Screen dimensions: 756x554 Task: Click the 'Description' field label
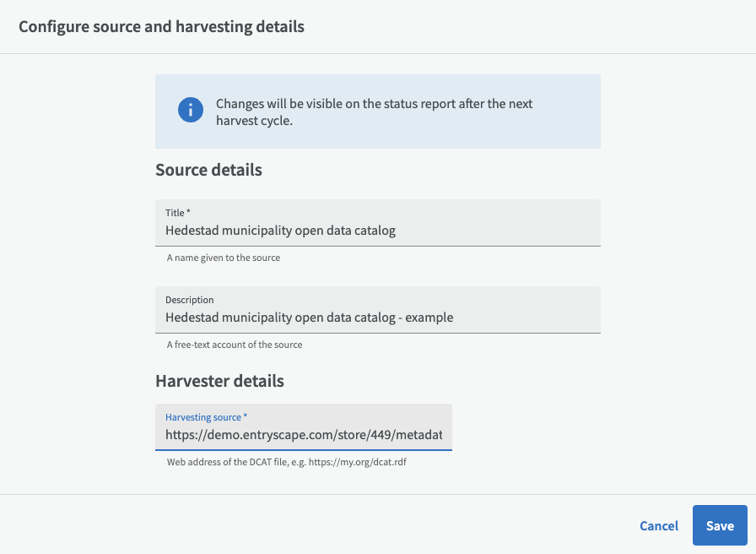pos(189,300)
